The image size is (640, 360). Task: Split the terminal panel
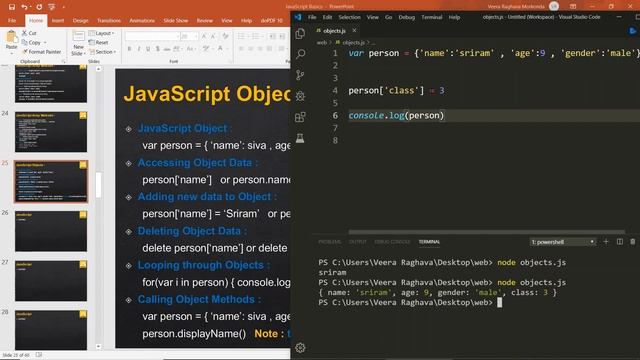pyautogui.click(x=620, y=242)
